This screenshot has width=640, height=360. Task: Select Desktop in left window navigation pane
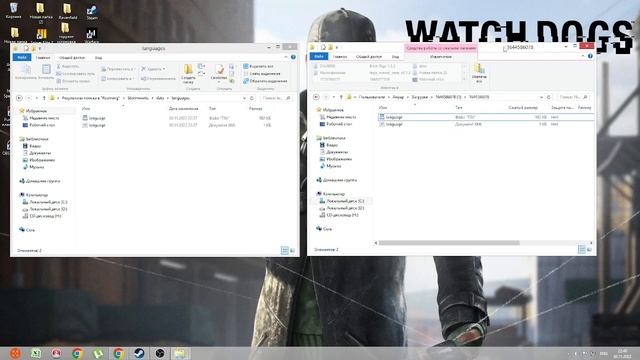coord(40,125)
